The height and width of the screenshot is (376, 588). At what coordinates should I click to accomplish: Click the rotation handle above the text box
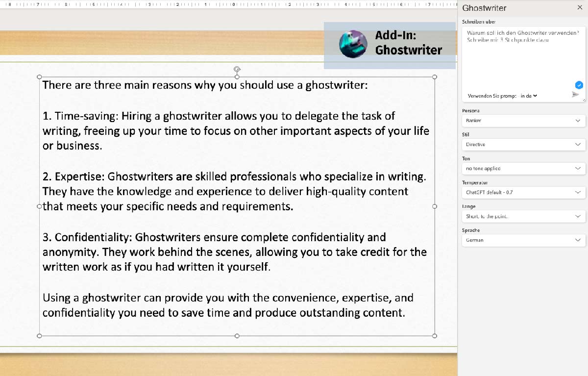tap(237, 69)
